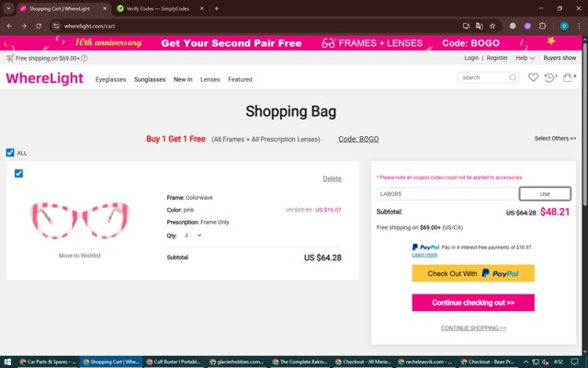588x368 pixels.
Task: Click the coupon code input field
Action: [447, 194]
